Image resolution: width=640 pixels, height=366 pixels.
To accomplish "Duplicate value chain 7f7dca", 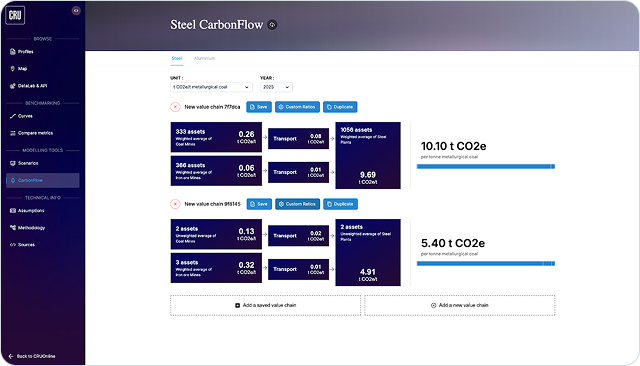I will click(x=340, y=107).
